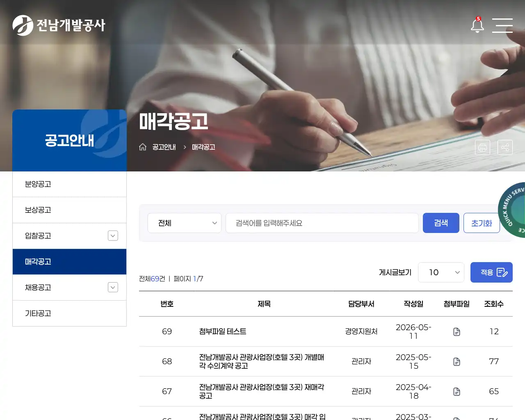Click the 첨부파일 column header
525x420 pixels.
(x=457, y=304)
